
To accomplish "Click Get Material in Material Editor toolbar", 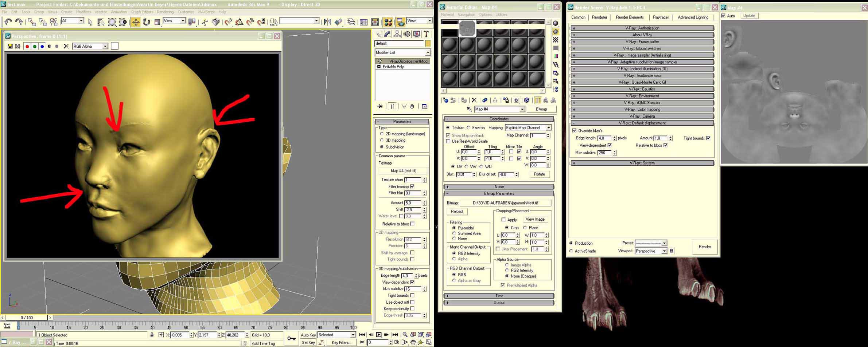I will (445, 100).
